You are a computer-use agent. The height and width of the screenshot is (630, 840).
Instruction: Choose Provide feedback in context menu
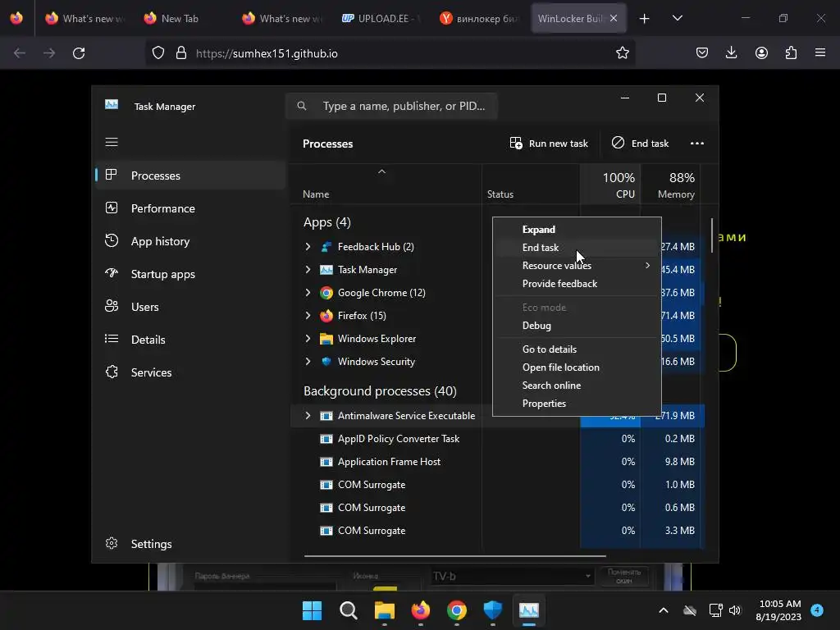click(577, 284)
